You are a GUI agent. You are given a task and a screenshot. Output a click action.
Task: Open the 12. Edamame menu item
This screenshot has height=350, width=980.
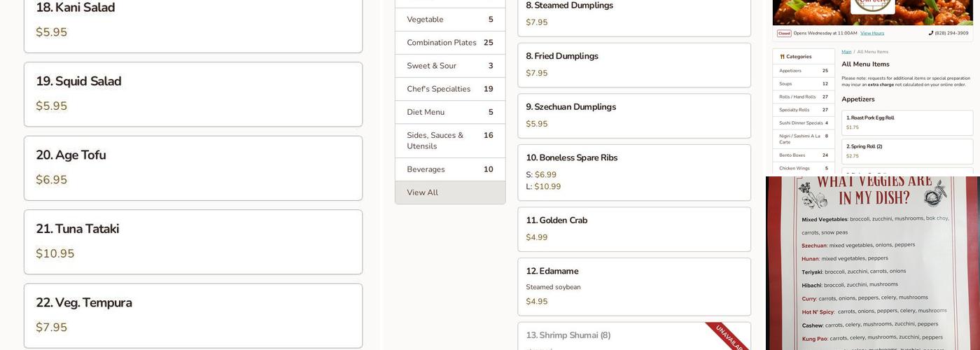633,286
